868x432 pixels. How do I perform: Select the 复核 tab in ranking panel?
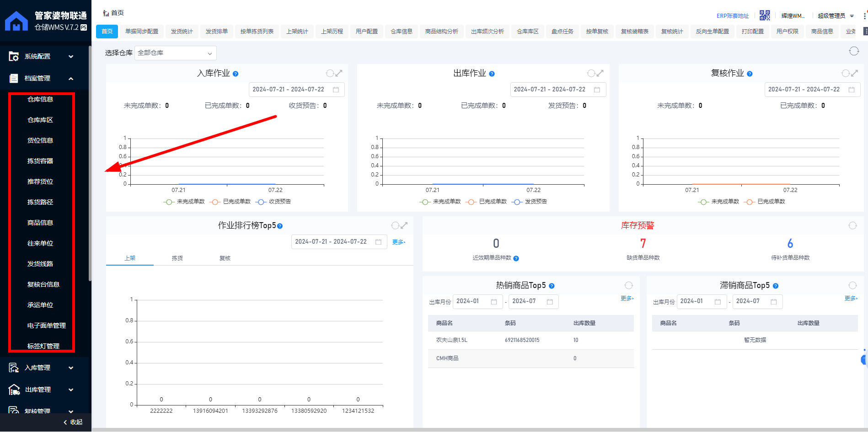coord(225,258)
